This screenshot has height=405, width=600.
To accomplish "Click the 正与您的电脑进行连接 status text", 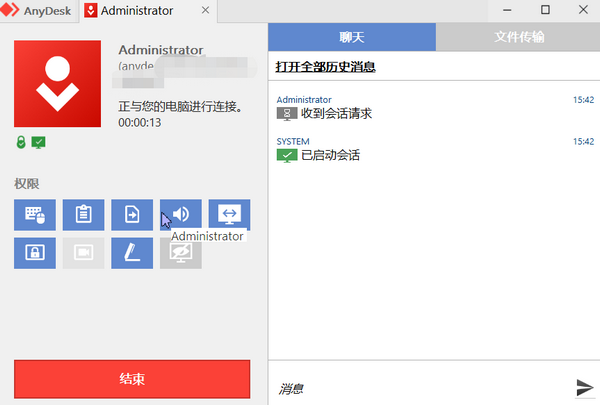I will (181, 106).
